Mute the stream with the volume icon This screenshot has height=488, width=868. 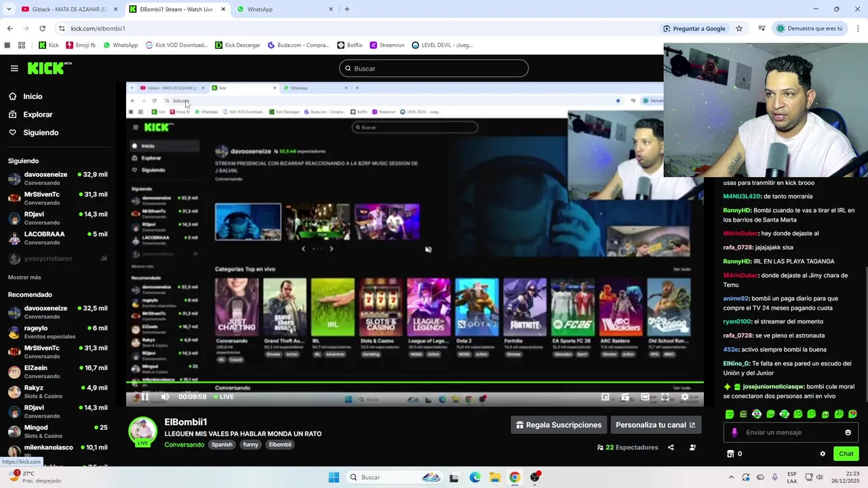click(x=165, y=397)
